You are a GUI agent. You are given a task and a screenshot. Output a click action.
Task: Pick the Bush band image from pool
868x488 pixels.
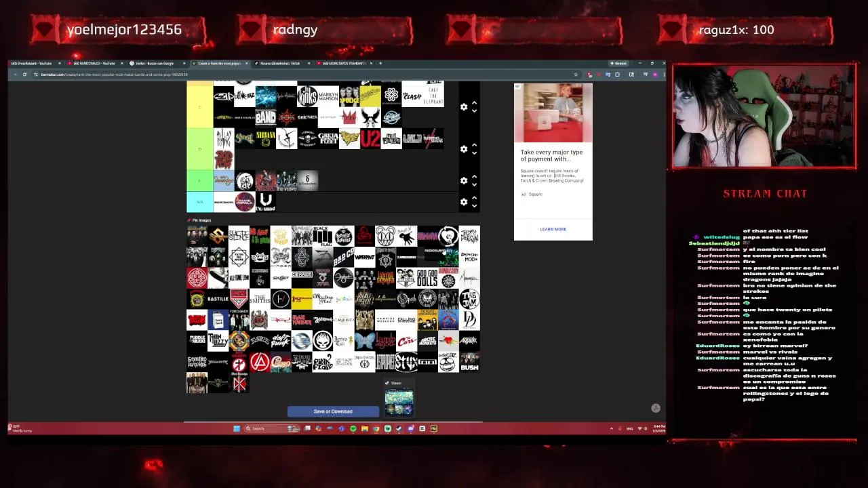[x=469, y=362]
